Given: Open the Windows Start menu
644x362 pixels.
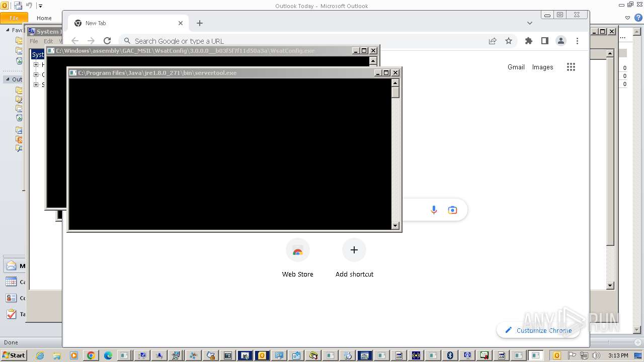Looking at the screenshot, I should coord(14,355).
